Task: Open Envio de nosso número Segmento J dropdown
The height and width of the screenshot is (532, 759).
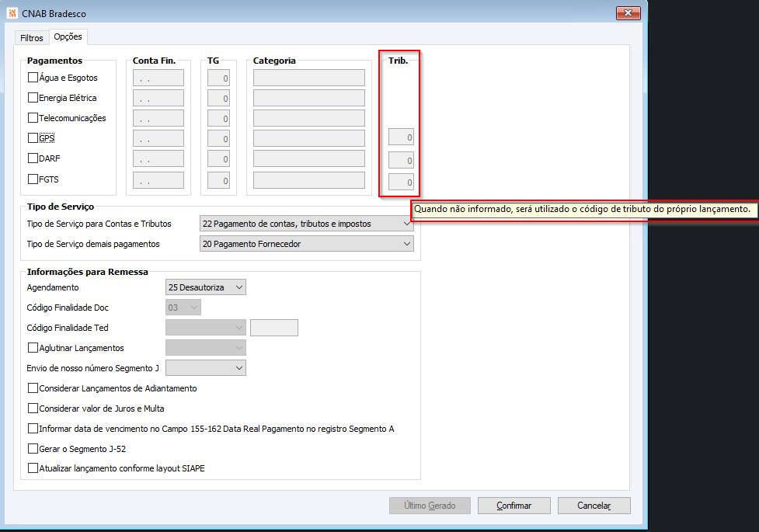Action: coord(206,368)
